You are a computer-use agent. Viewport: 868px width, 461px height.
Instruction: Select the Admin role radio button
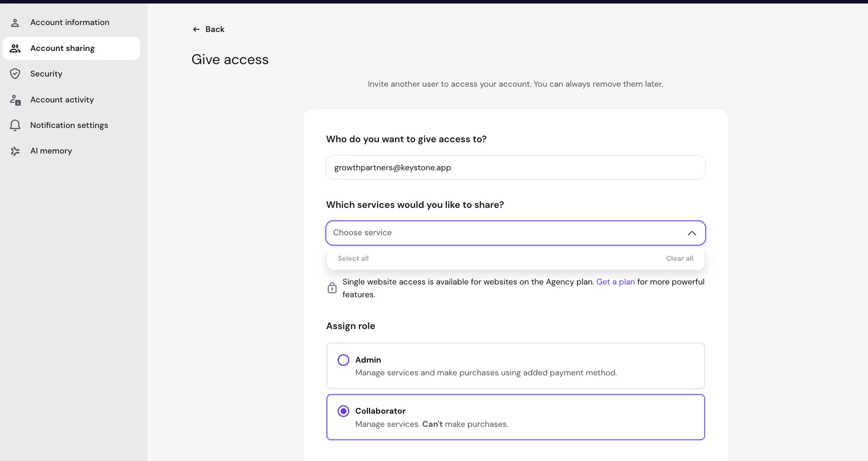click(343, 360)
